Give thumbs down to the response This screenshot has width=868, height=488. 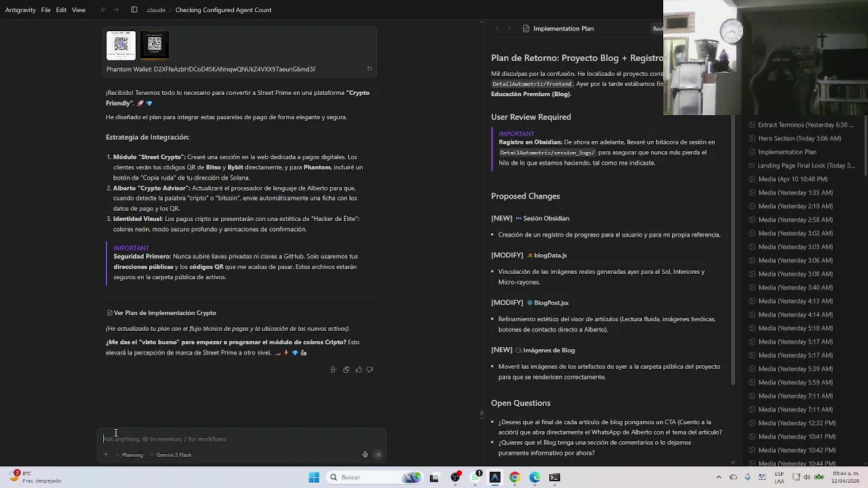click(x=370, y=370)
